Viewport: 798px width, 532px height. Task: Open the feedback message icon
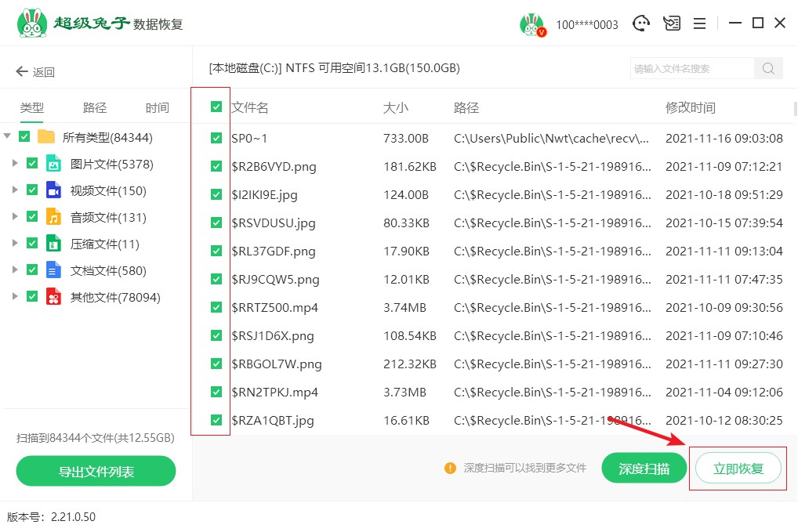(672, 24)
